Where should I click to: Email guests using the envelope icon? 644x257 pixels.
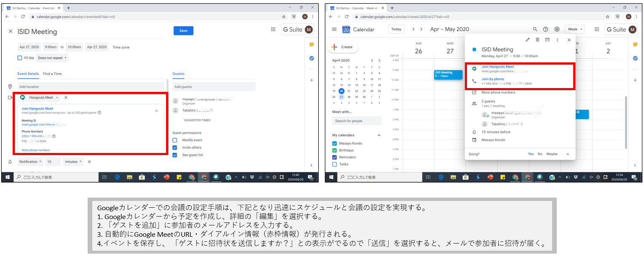(547, 40)
